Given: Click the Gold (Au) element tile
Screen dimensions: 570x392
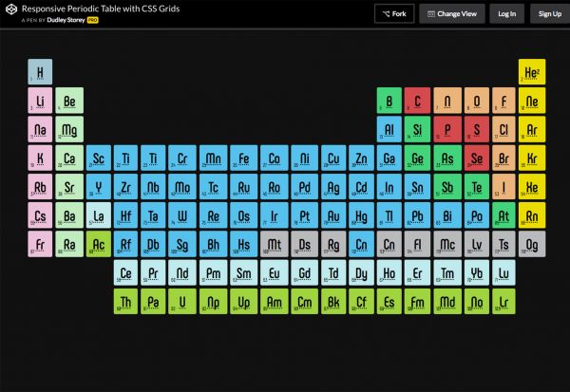Looking at the screenshot, I should point(332,215).
